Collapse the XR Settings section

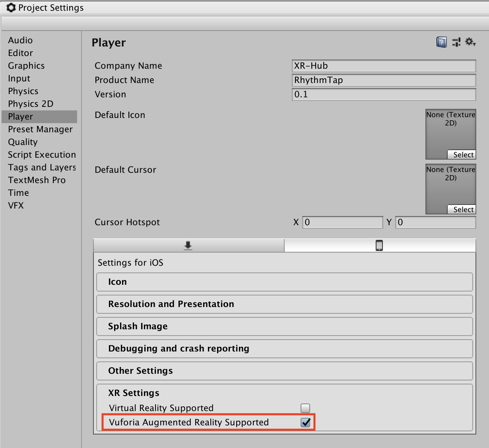pos(134,393)
